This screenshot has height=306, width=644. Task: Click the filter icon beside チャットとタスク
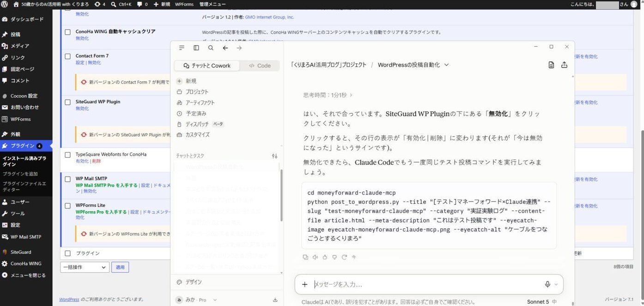tap(274, 156)
